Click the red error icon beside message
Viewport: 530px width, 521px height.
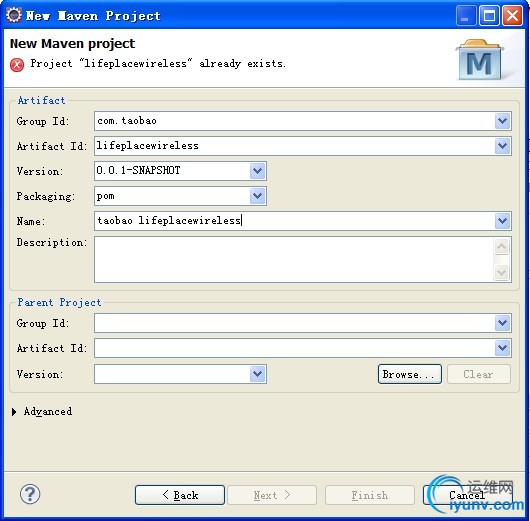17,65
